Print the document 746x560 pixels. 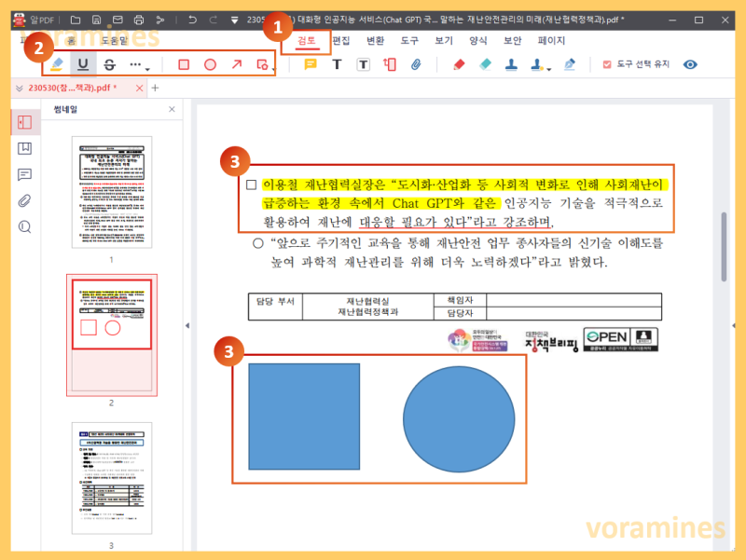(139, 20)
